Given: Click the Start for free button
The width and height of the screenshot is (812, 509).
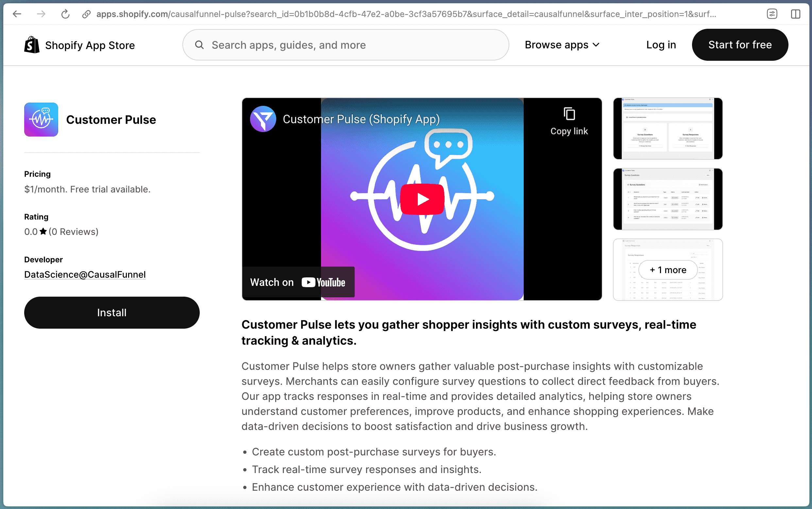Looking at the screenshot, I should click(739, 45).
